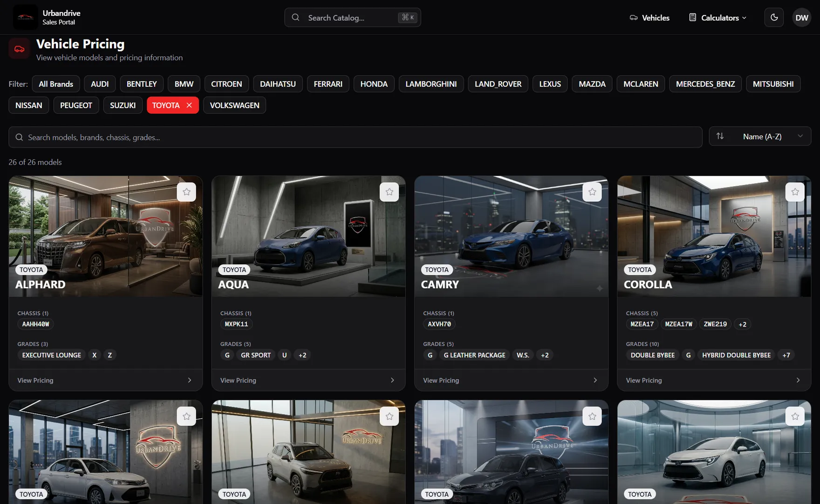Filter by MERCEDES_BENZ brand
The width and height of the screenshot is (820, 504).
point(705,84)
